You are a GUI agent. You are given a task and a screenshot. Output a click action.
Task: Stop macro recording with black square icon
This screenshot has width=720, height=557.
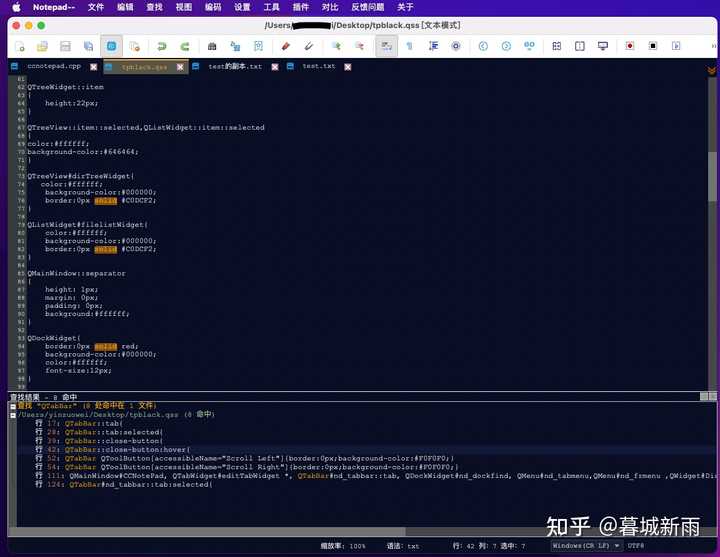click(x=652, y=46)
